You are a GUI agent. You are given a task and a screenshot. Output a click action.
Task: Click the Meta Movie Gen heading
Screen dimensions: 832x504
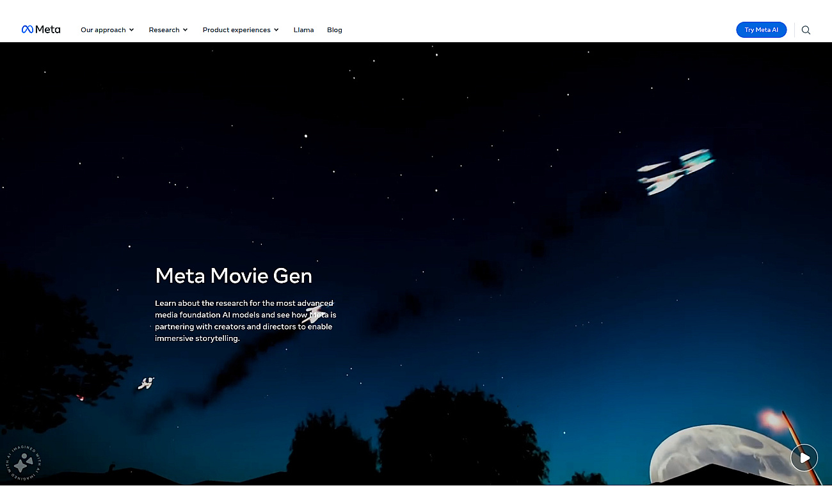click(234, 276)
